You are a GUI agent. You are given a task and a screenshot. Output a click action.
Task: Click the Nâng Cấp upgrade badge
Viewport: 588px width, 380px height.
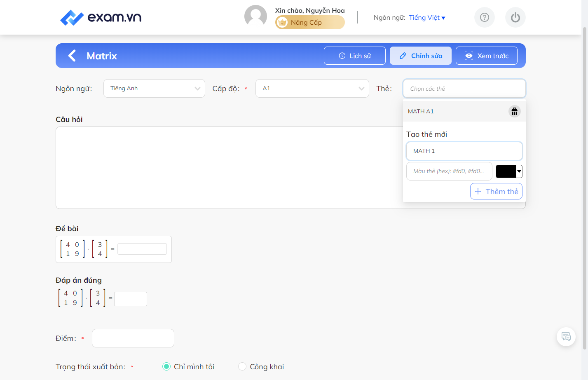310,22
